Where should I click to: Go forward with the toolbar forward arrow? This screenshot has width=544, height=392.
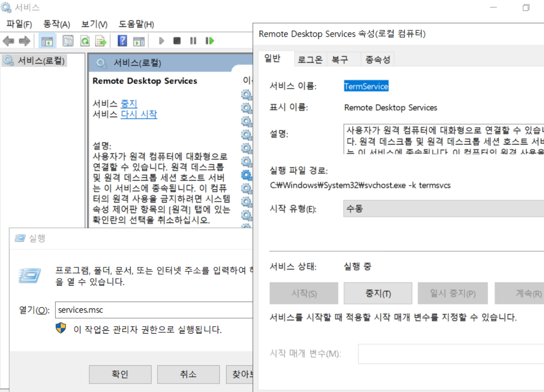click(24, 41)
